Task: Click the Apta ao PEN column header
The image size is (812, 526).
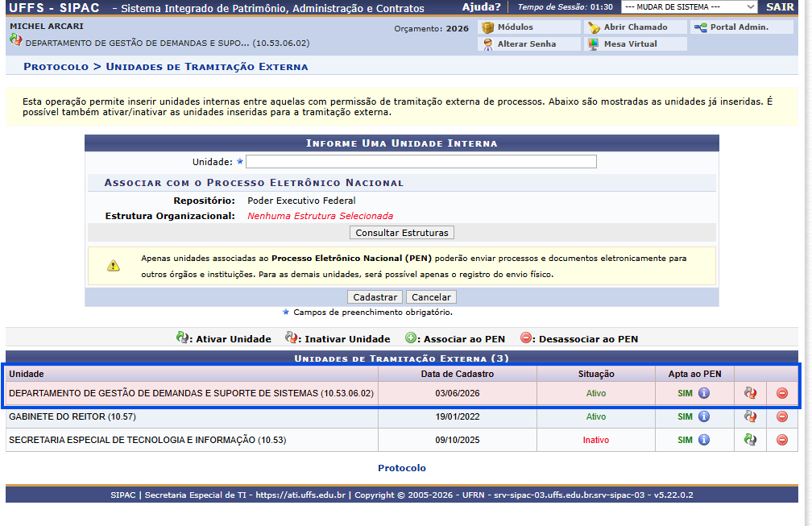Action: click(694, 374)
